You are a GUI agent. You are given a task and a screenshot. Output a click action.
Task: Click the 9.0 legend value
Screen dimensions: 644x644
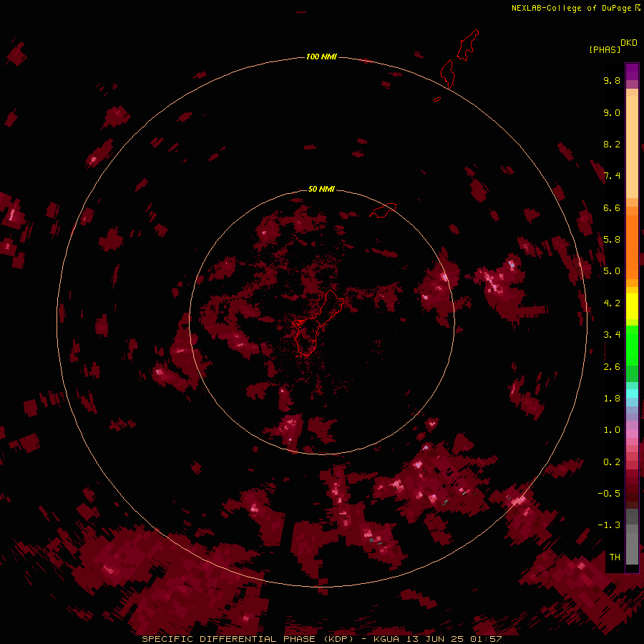[612, 112]
